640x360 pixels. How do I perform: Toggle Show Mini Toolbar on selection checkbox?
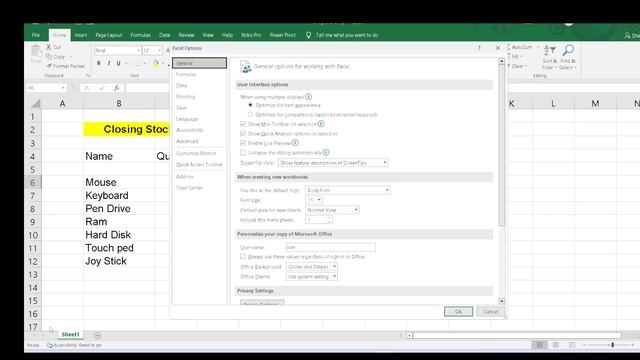pos(243,124)
